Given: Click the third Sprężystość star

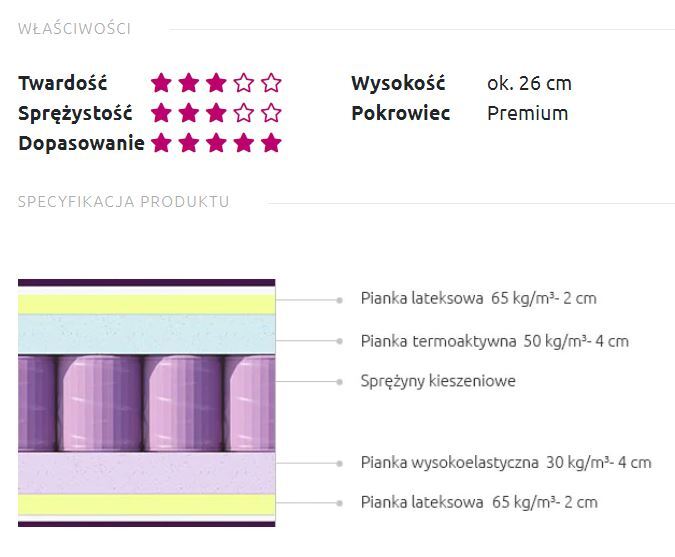Looking at the screenshot, I should tap(216, 113).
